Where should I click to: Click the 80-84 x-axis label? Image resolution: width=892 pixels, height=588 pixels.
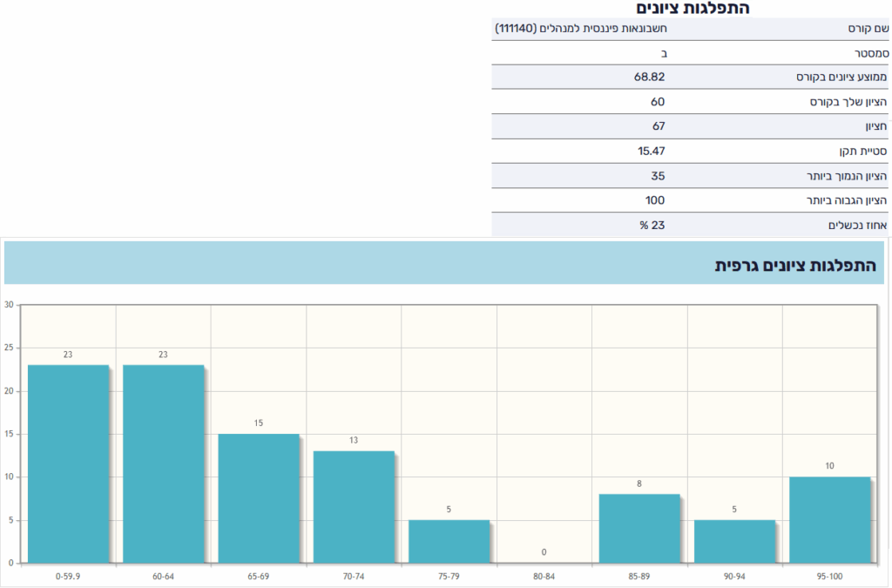click(544, 576)
